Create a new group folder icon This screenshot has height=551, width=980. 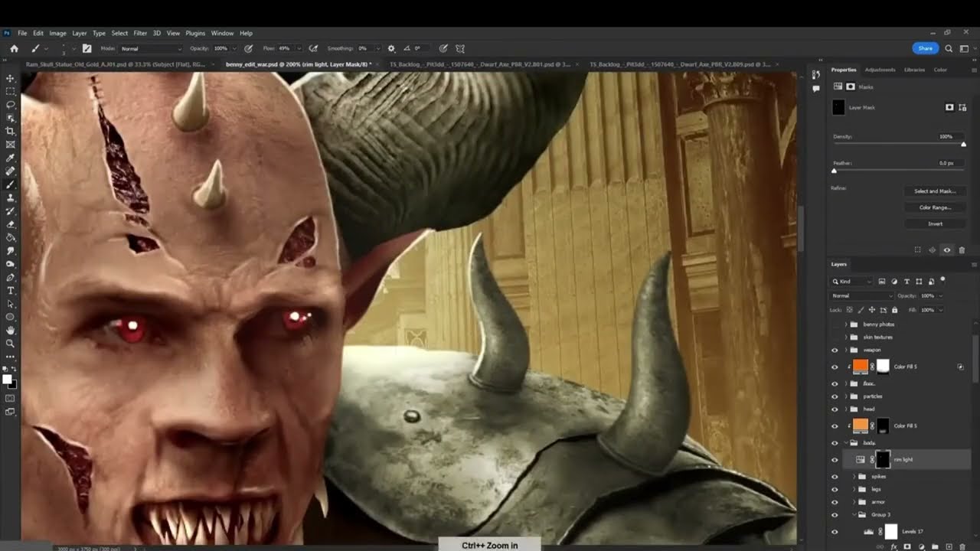[935, 546]
